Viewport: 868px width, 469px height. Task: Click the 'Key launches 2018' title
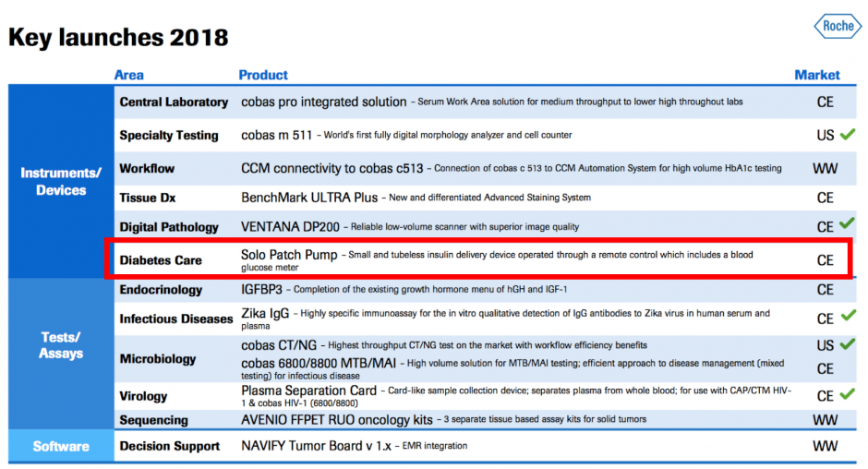click(x=118, y=38)
